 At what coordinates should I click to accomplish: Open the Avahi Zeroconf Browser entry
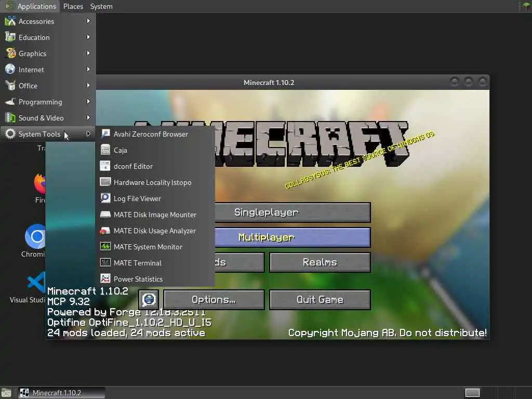(x=155, y=134)
